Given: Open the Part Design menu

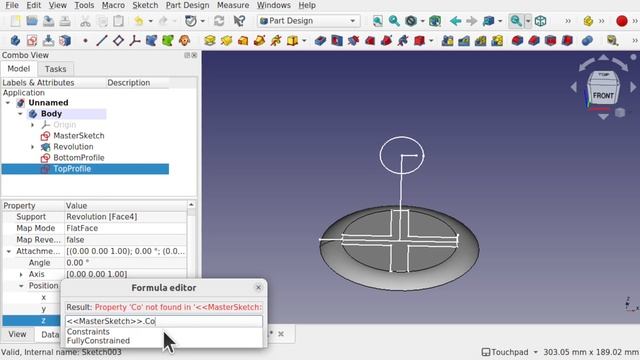Looking at the screenshot, I should 187,5.
